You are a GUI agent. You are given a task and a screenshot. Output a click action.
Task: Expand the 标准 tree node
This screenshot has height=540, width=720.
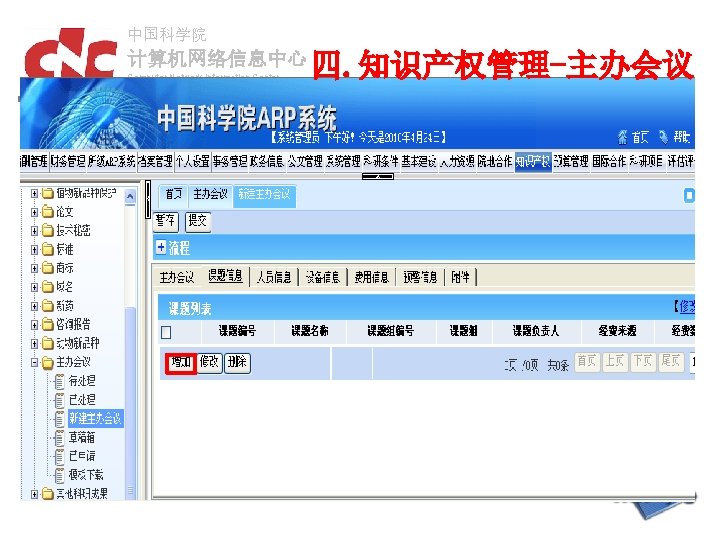34,250
